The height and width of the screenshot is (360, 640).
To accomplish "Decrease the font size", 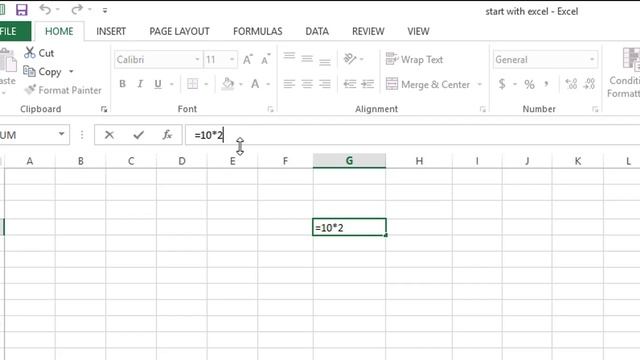I will click(x=266, y=60).
